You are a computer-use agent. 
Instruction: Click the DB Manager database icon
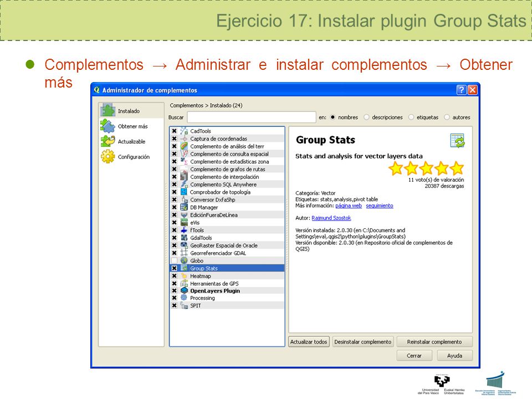184,207
